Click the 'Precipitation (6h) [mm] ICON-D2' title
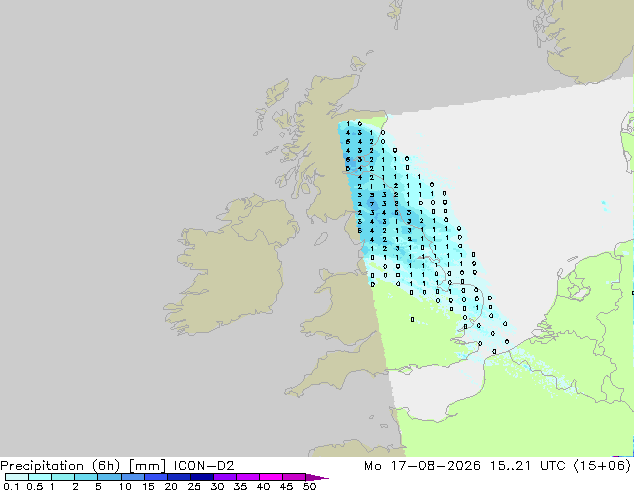The image size is (634, 490). pyautogui.click(x=117, y=466)
